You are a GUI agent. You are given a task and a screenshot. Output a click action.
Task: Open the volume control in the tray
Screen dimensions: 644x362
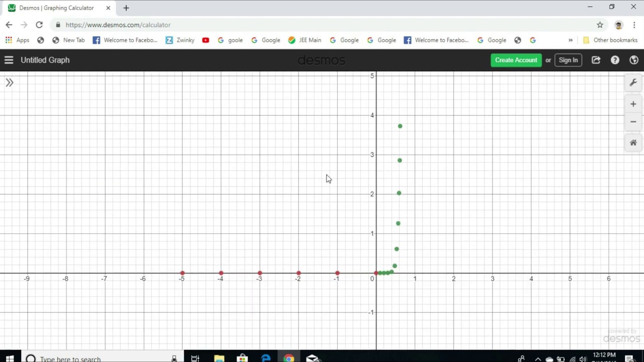583,359
